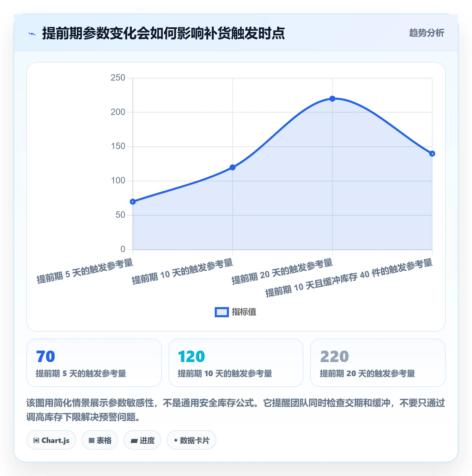472x476 pixels.
Task: Click the description paragraph starting 该图用简化情景
Action: [x=236, y=410]
